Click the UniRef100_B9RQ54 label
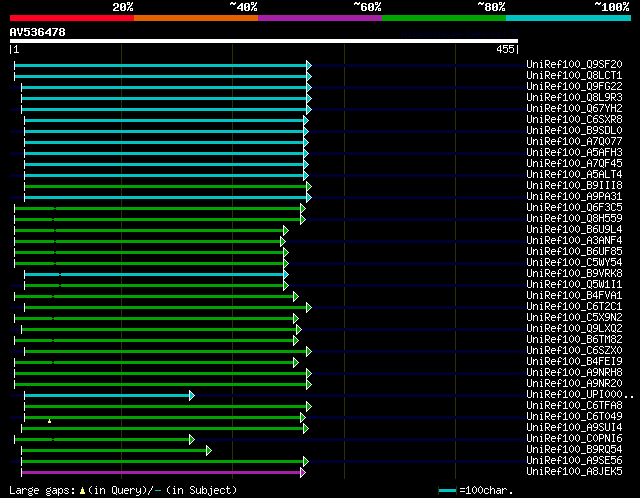Image resolution: width=640 pixels, height=498 pixels. (x=574, y=449)
